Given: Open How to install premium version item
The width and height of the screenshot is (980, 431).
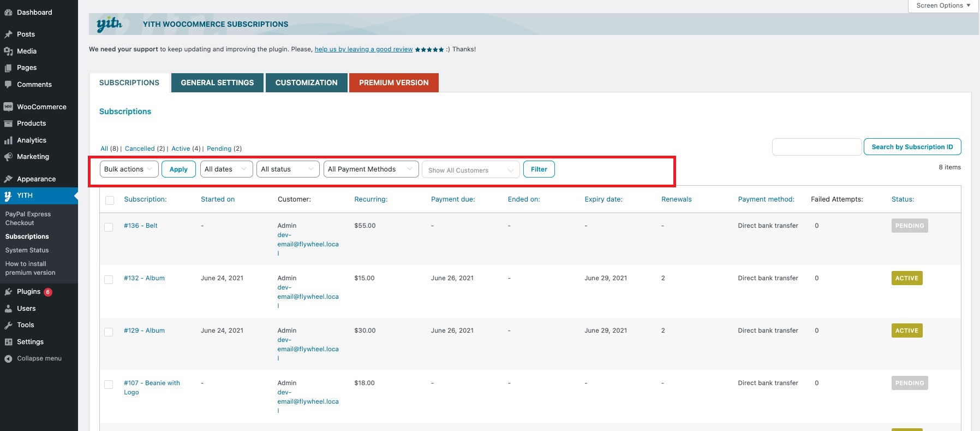Looking at the screenshot, I should coord(31,268).
